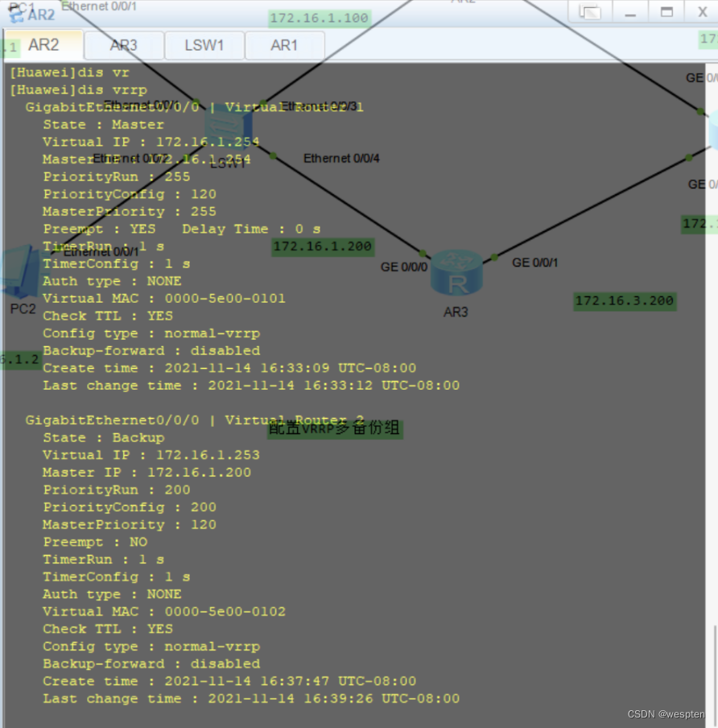Switch to the AR2 tab
This screenshot has width=718, height=728.
(43, 45)
